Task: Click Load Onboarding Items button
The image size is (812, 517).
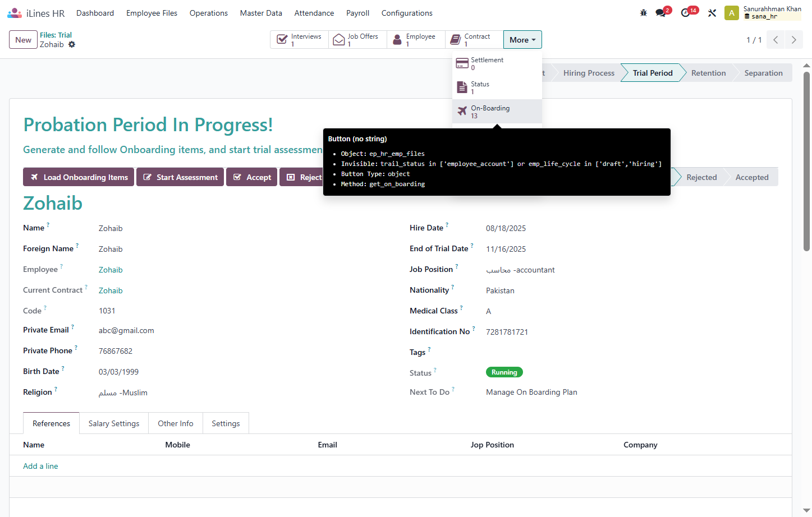Action: pos(79,177)
